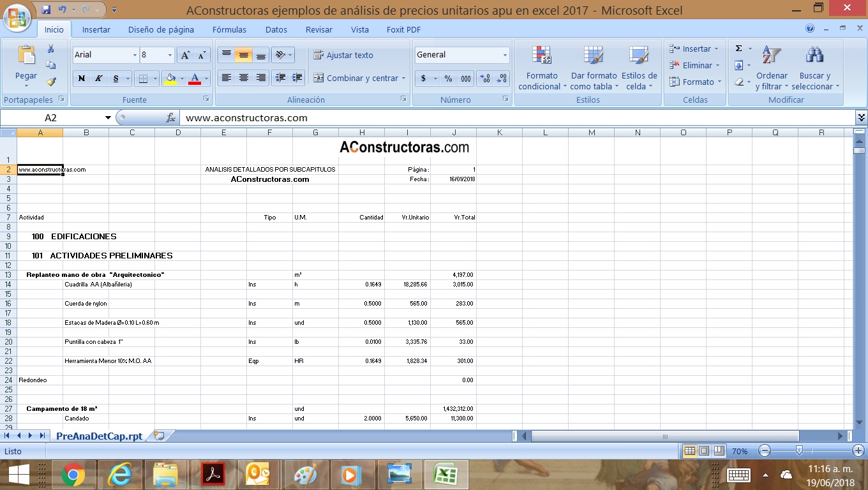Open the Name Box dropdown arrow
This screenshot has width=868, height=490.
[108, 118]
